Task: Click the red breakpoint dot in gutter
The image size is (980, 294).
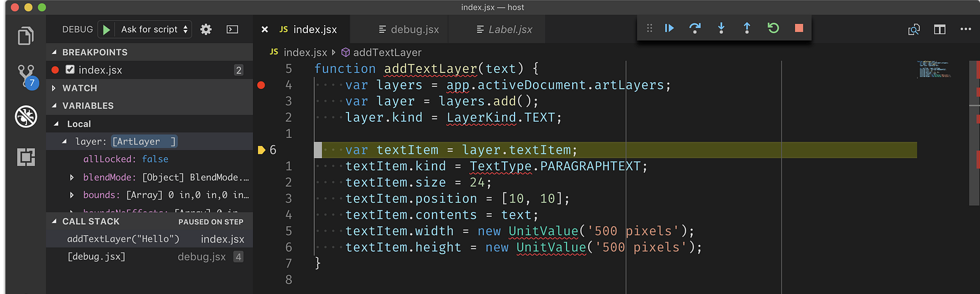Action: pyautogui.click(x=261, y=85)
